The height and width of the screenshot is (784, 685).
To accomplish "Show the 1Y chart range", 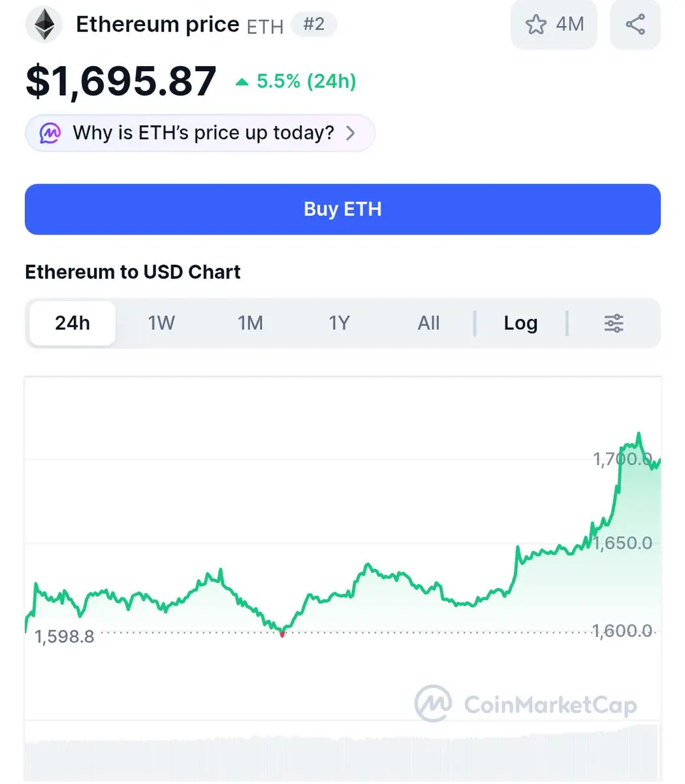I will pos(339,323).
